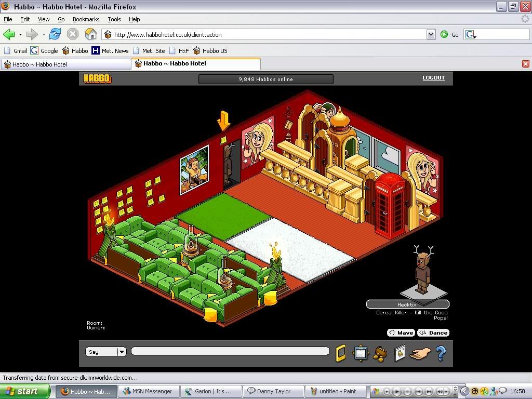
Task: Click the red telephone booth in room
Action: pos(390,204)
